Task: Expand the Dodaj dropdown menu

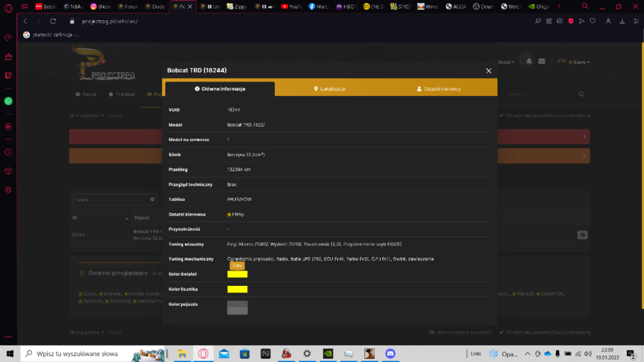Action: (x=506, y=62)
